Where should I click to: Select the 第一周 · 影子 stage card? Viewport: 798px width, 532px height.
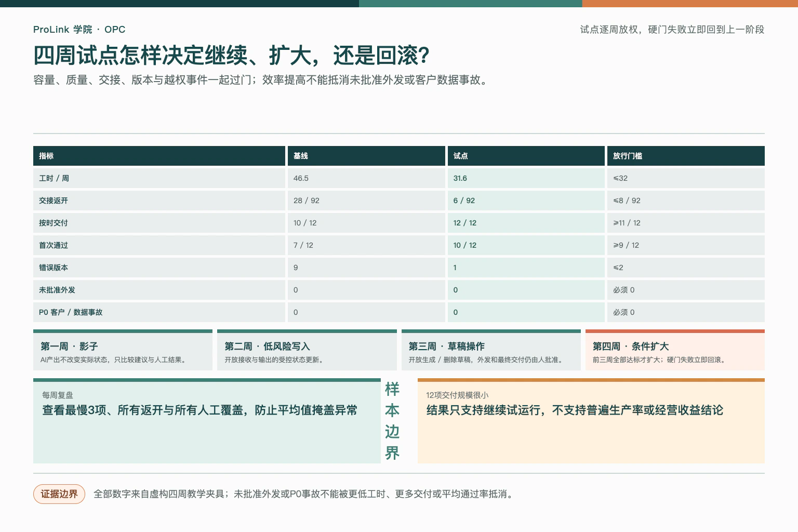tap(123, 350)
